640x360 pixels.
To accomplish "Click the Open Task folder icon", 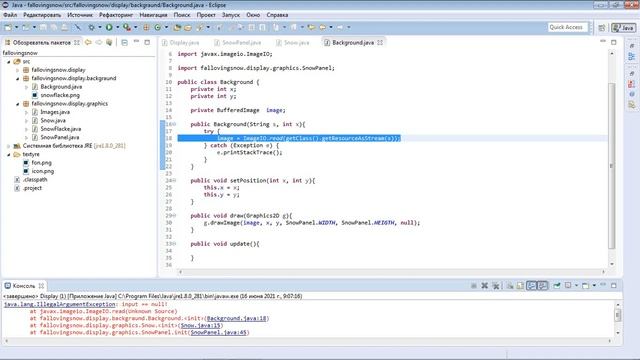I will click(x=188, y=27).
